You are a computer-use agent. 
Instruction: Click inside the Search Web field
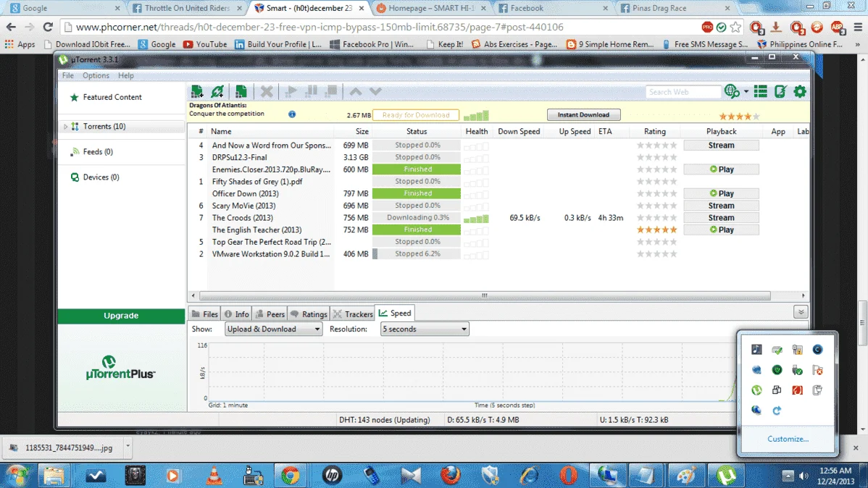(683, 92)
